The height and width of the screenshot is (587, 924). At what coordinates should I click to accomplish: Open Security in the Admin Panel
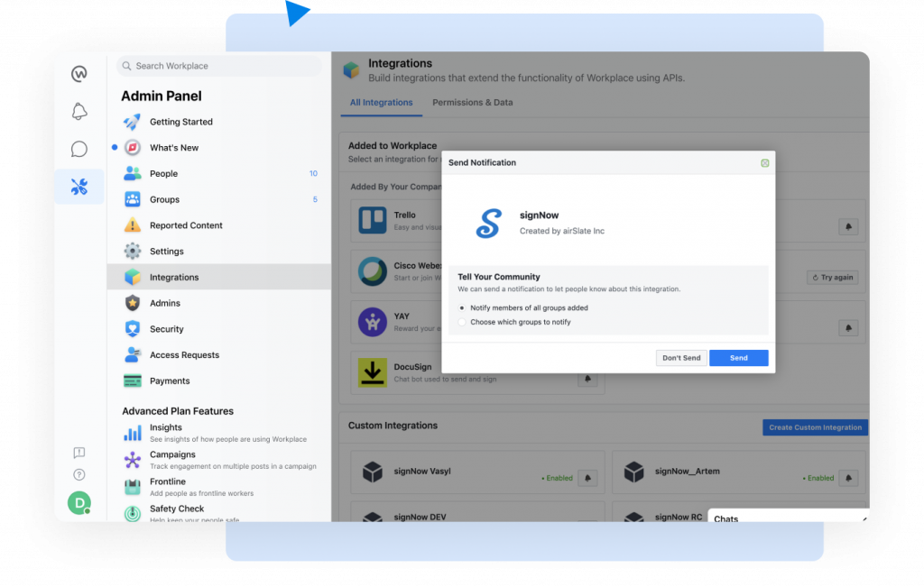167,329
